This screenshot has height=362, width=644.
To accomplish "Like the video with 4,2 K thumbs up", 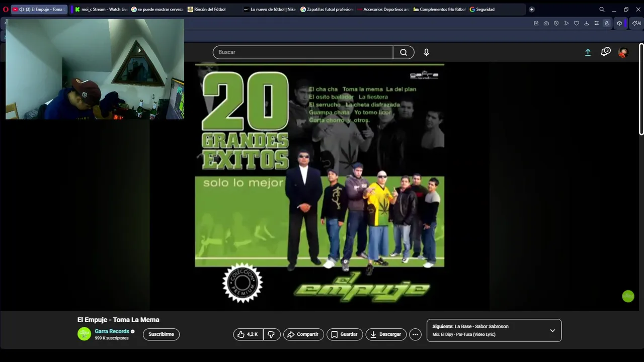I will point(248,334).
